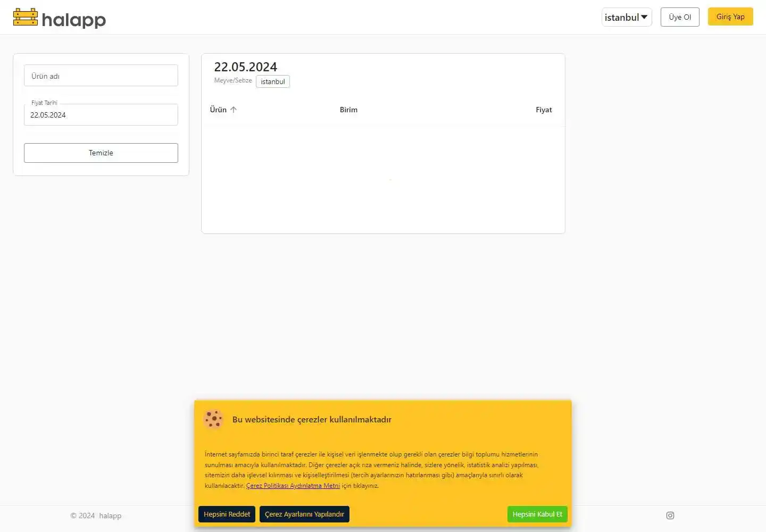Reject all cookies with Hepsini Reddet
Viewport: 766px width, 532px height.
(227, 514)
